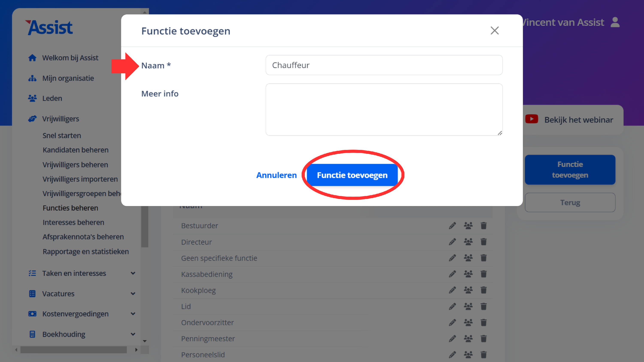Image resolution: width=644 pixels, height=362 pixels.
Task: Open people icon for Kookploeg row
Action: click(468, 290)
